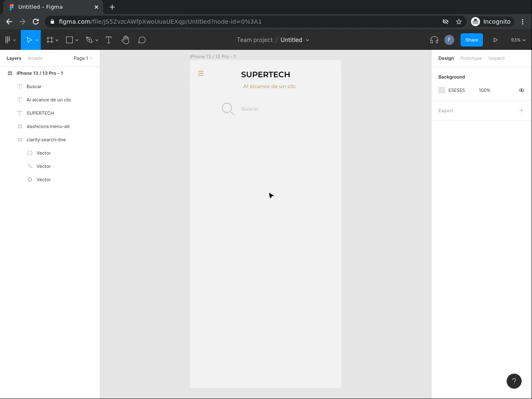Select the Al alcance de un clic layer
Screen dimensions: 532x399
pos(50,100)
